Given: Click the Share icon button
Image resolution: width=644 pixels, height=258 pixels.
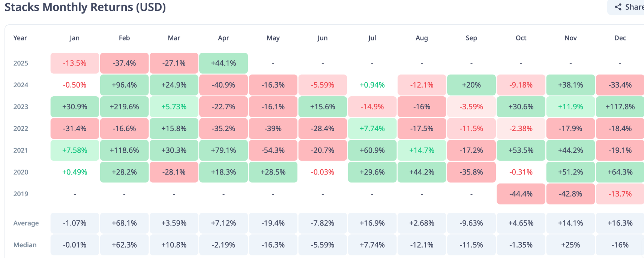Looking at the screenshot, I should tap(628, 7).
